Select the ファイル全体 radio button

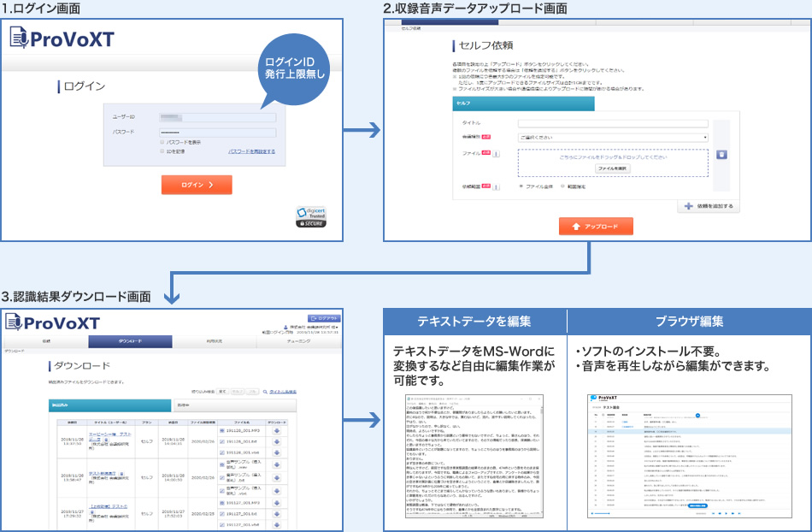tap(521, 186)
